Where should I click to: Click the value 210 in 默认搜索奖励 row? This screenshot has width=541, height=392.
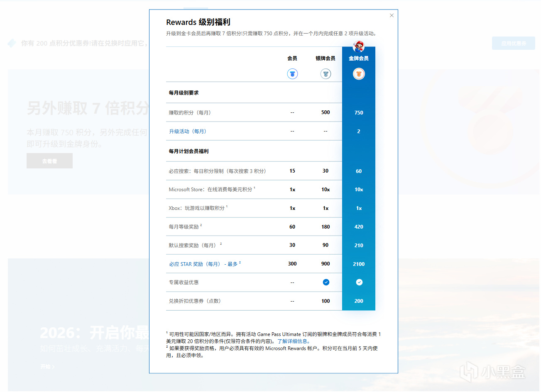[359, 245]
